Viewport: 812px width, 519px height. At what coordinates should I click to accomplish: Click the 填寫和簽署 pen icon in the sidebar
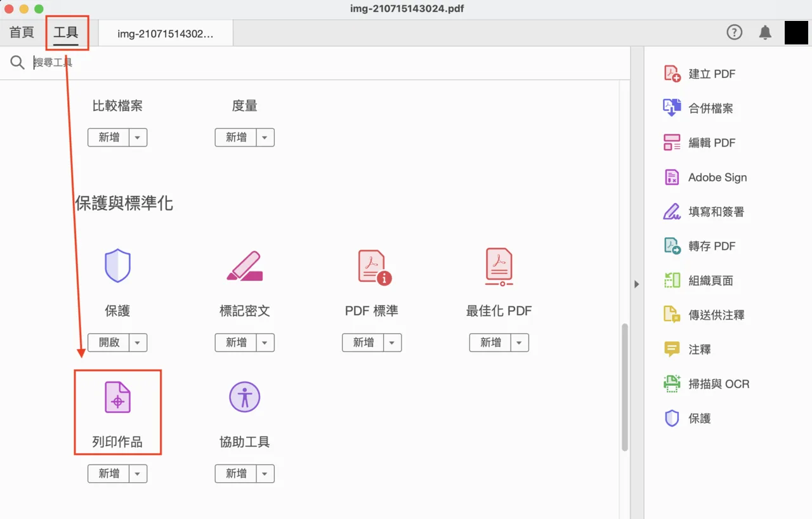coord(672,211)
